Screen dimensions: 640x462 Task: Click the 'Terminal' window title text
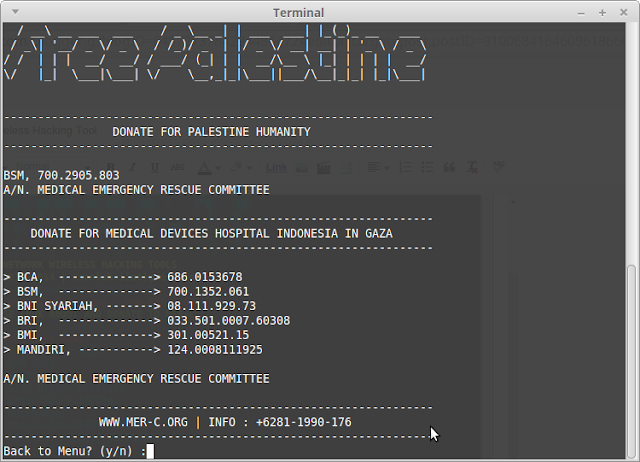298,13
